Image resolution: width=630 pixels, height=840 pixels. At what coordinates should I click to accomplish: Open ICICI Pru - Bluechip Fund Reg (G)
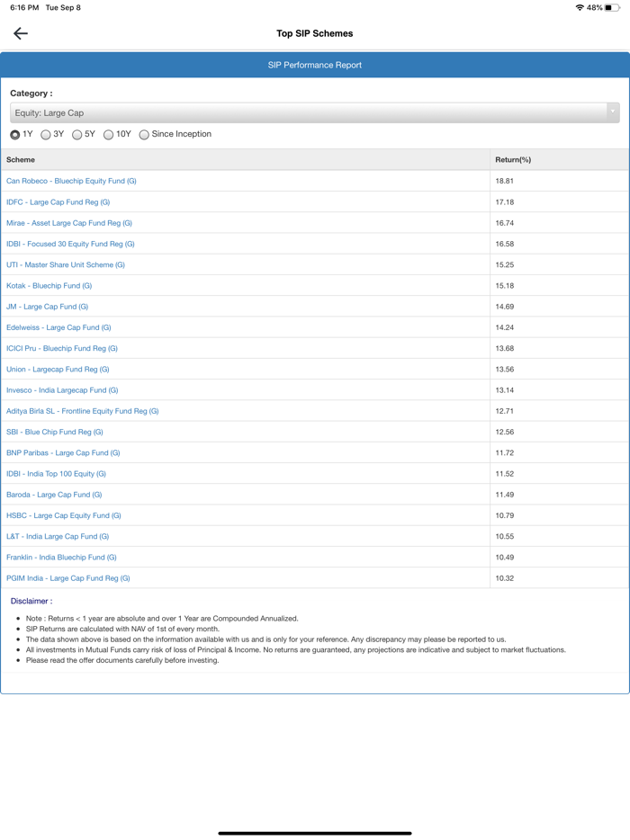pyautogui.click(x=62, y=348)
